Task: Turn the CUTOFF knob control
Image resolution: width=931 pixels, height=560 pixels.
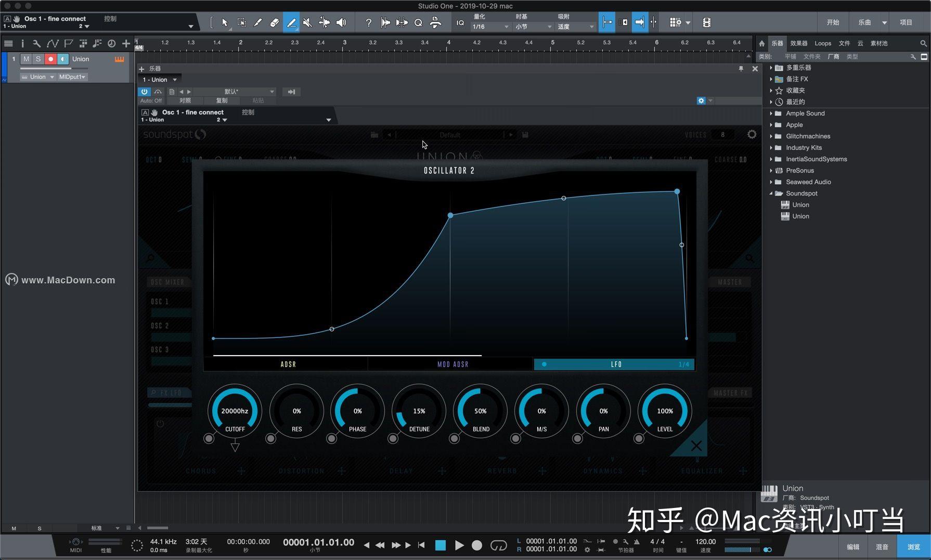Action: point(234,411)
